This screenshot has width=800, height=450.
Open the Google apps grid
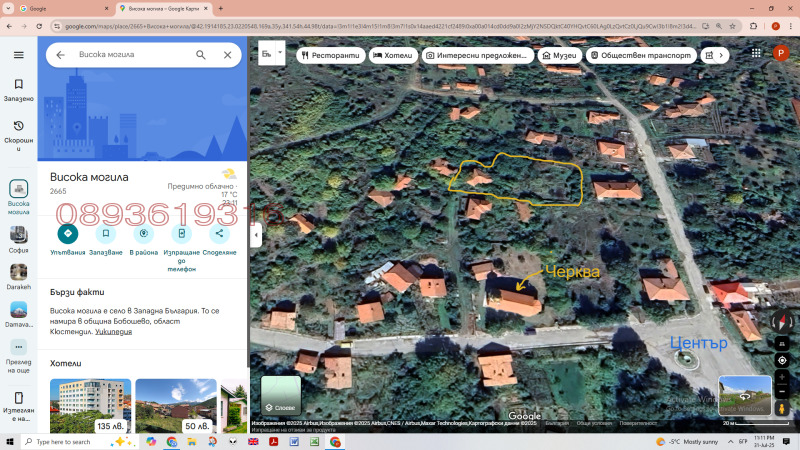pos(754,55)
